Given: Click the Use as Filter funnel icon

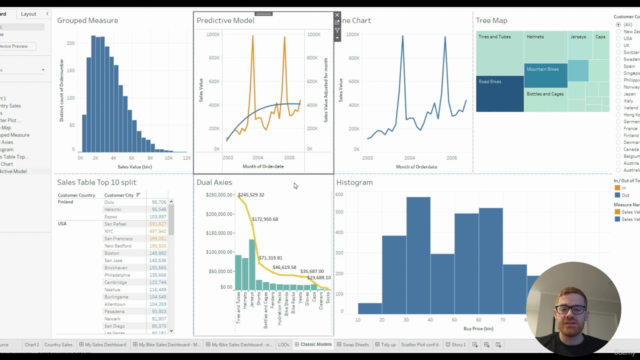Looking at the screenshot, I should 337,31.
